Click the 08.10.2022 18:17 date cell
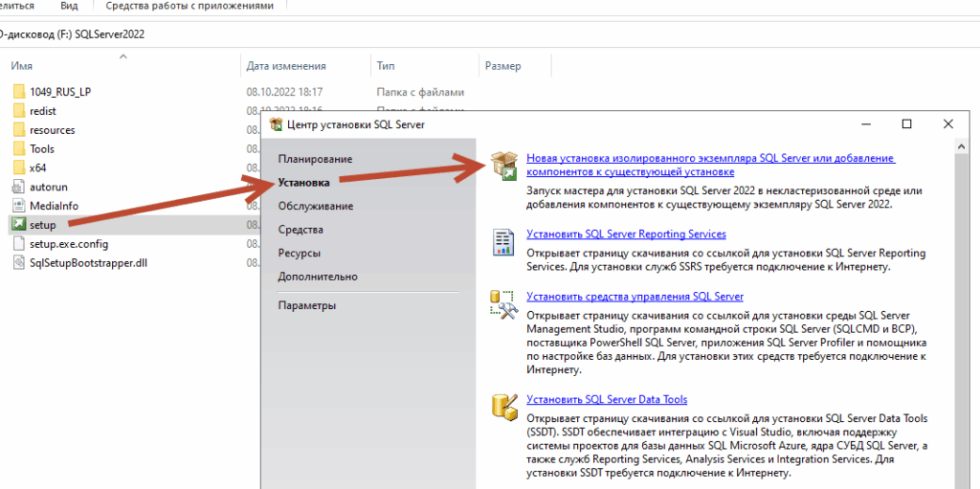This screenshot has height=489, width=980. tap(284, 92)
